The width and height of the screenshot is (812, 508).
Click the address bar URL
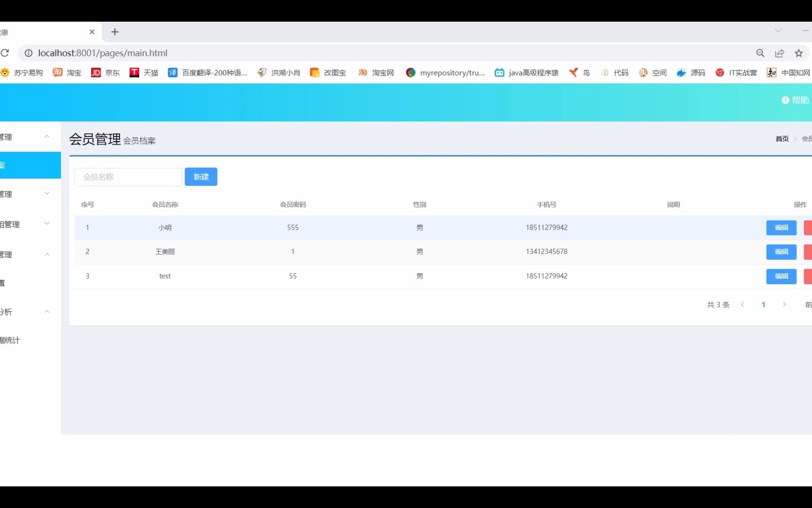102,53
